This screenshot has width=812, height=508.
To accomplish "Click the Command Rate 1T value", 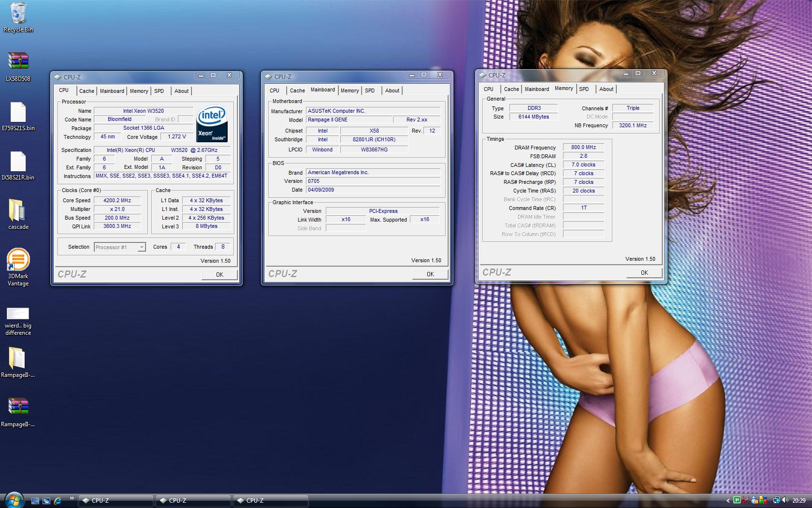I will click(583, 208).
